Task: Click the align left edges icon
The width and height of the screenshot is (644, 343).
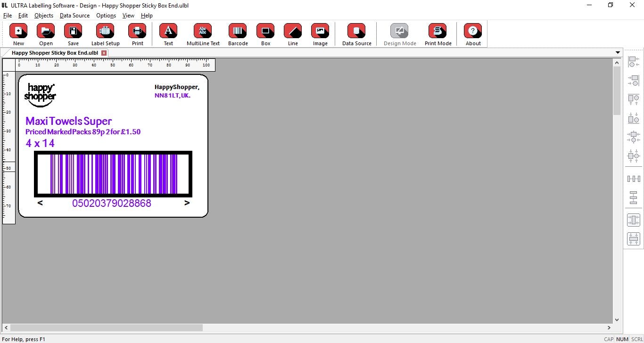Action: [x=634, y=62]
